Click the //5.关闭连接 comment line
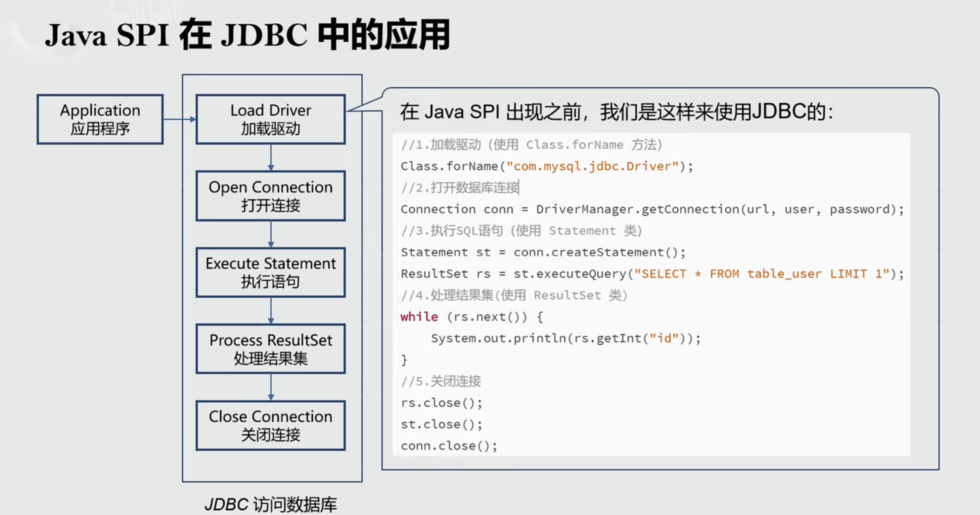Viewport: 980px width, 515px height. coord(441,381)
